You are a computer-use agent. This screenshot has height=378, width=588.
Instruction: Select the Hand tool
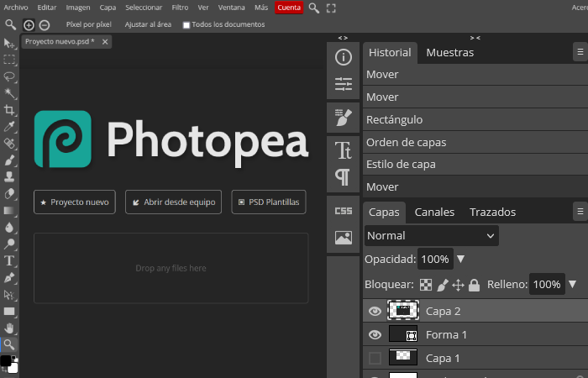9,328
